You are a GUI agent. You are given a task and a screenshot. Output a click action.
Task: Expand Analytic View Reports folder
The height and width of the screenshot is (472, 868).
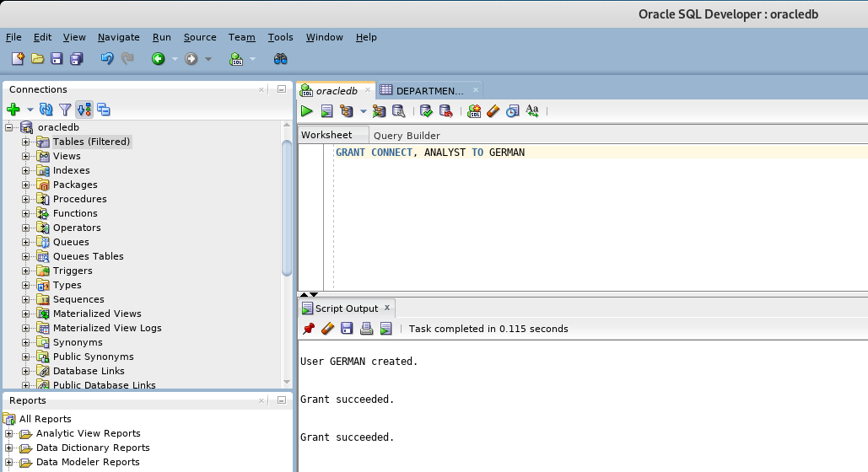(8, 433)
